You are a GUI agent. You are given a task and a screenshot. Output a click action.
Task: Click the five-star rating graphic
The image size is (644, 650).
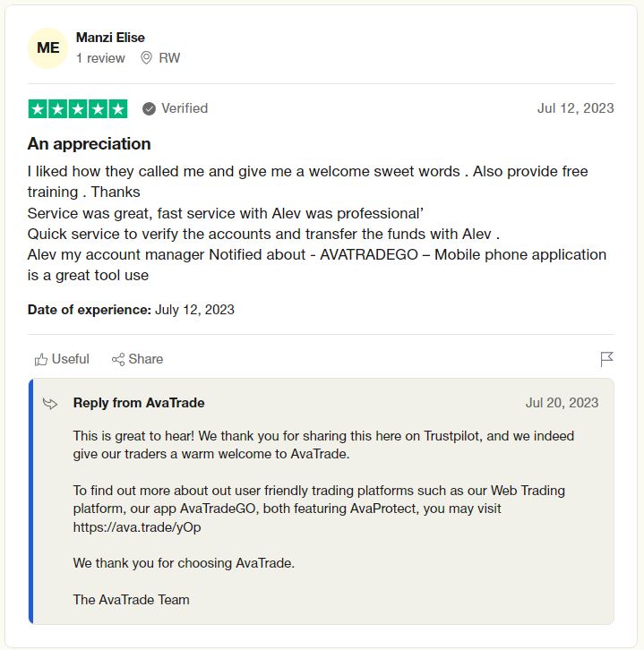(78, 109)
